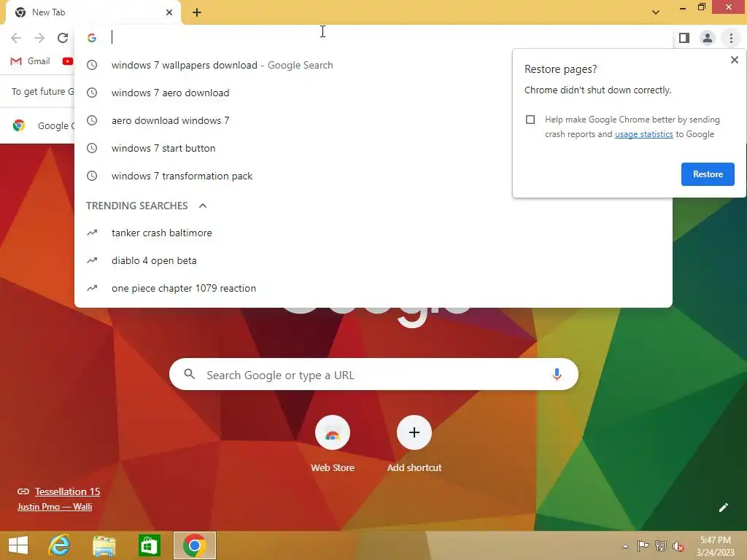Open the side panel icon
The height and width of the screenshot is (560, 747).
[x=684, y=38]
